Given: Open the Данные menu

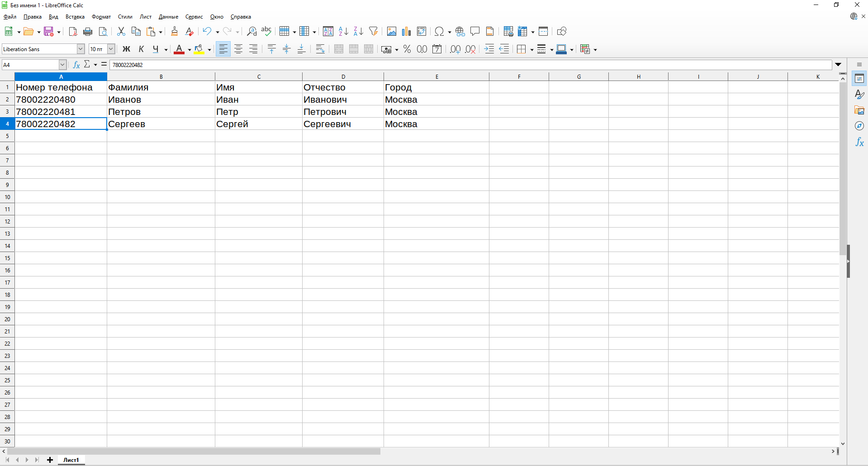Looking at the screenshot, I should tap(168, 17).
